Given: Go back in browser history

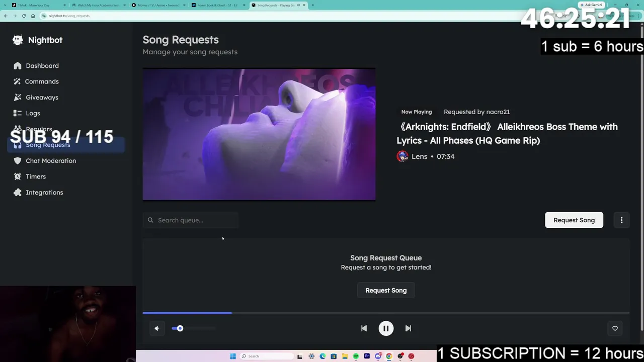Looking at the screenshot, I should coord(6,16).
